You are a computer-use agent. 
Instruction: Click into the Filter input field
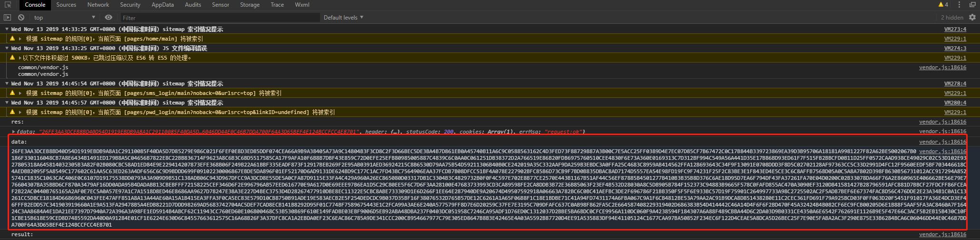point(219,18)
